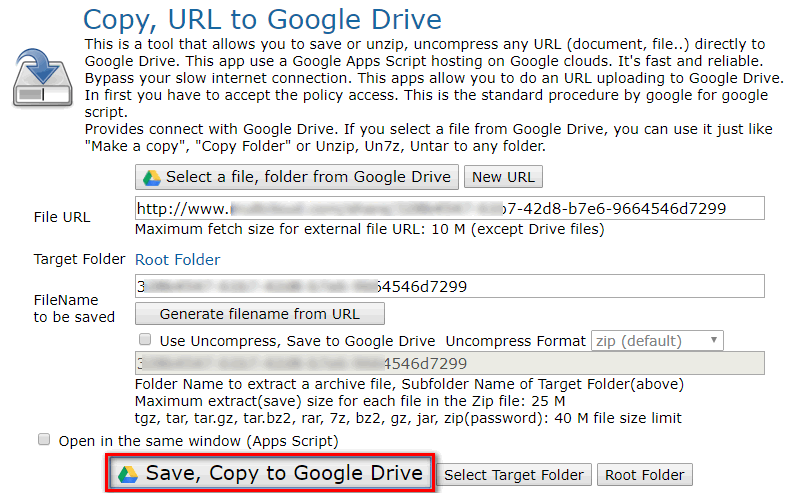Click the Drive icon on the Save button
This screenshot has height=493, width=799.
point(127,474)
